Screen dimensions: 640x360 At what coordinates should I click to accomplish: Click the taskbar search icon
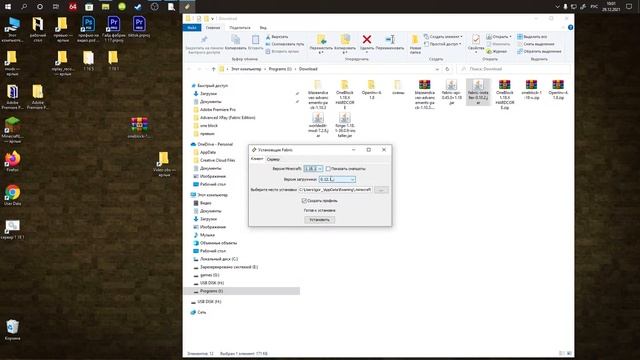(x=24, y=7)
